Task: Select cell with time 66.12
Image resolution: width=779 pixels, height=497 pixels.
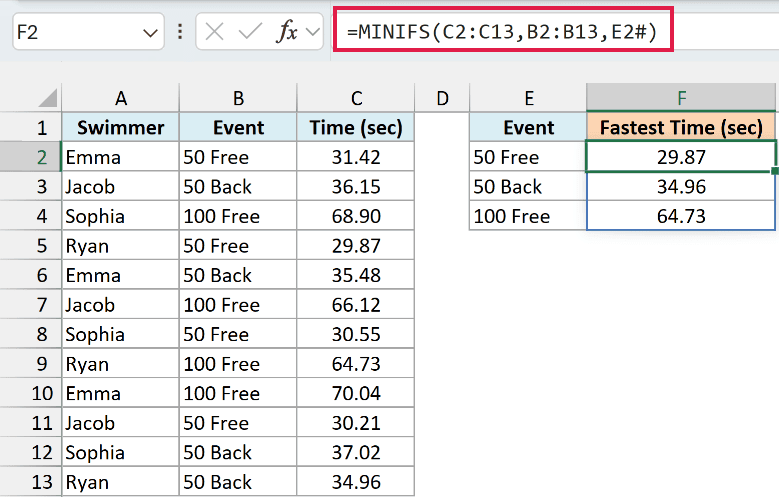Action: click(x=356, y=305)
